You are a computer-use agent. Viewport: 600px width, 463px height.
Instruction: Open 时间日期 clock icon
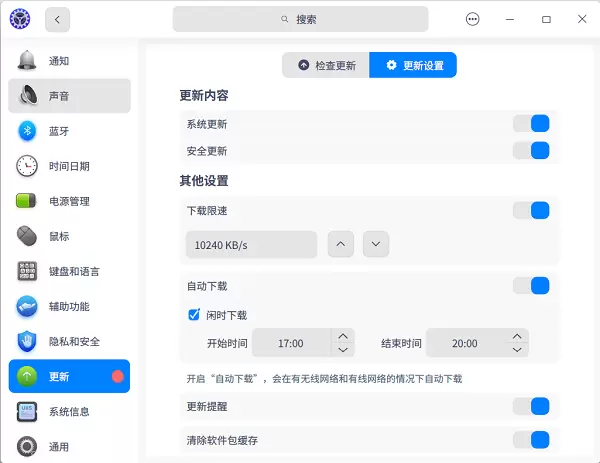pos(27,166)
